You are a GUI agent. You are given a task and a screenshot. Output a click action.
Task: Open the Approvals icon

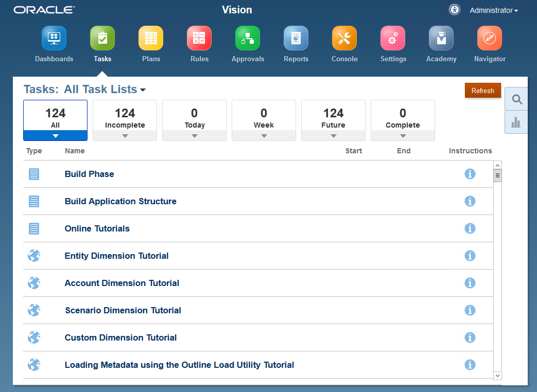tap(248, 38)
